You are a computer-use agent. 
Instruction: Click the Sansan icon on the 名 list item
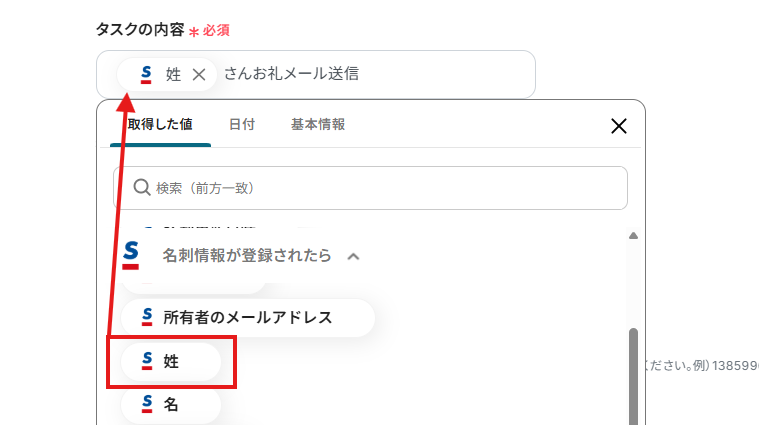coord(148,404)
